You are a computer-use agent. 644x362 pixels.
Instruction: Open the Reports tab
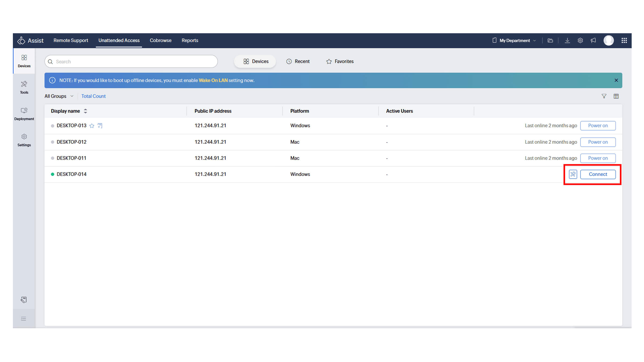pyautogui.click(x=190, y=40)
